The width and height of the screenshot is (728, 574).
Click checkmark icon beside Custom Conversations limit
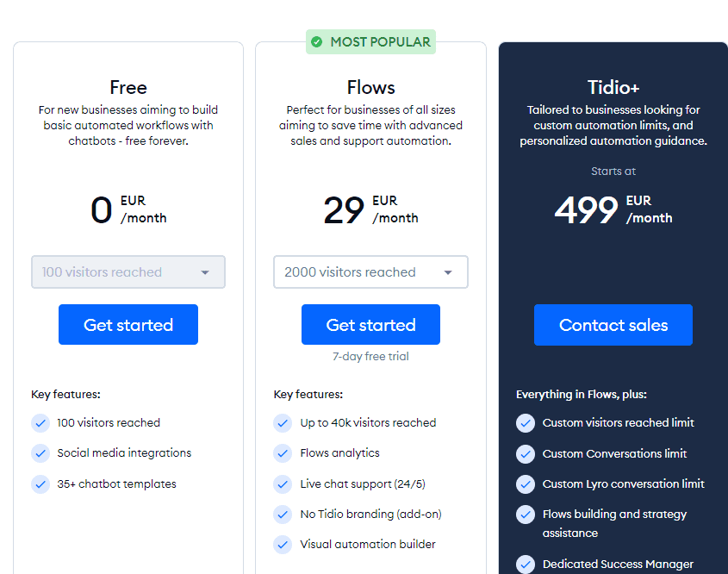point(526,454)
